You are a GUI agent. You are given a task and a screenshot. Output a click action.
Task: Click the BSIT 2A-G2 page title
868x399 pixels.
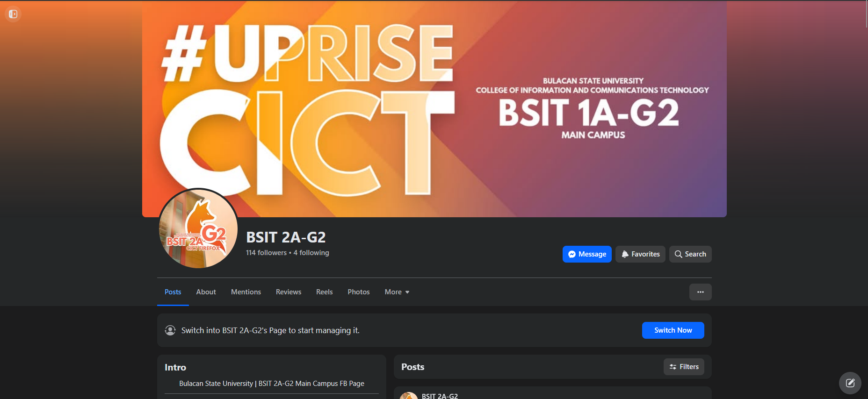click(286, 237)
